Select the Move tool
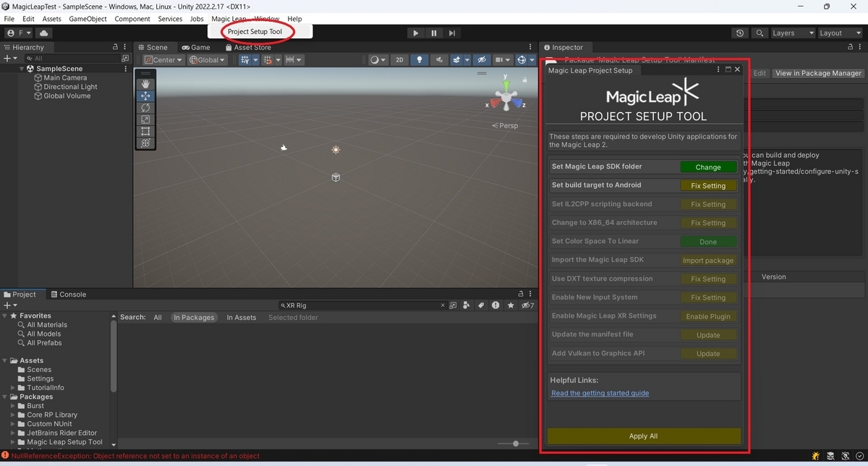 tap(145, 96)
